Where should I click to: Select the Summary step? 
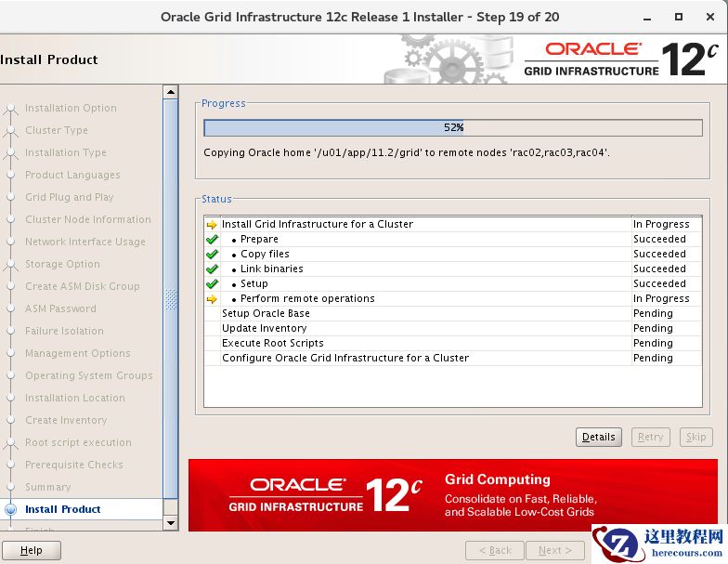[x=48, y=487]
